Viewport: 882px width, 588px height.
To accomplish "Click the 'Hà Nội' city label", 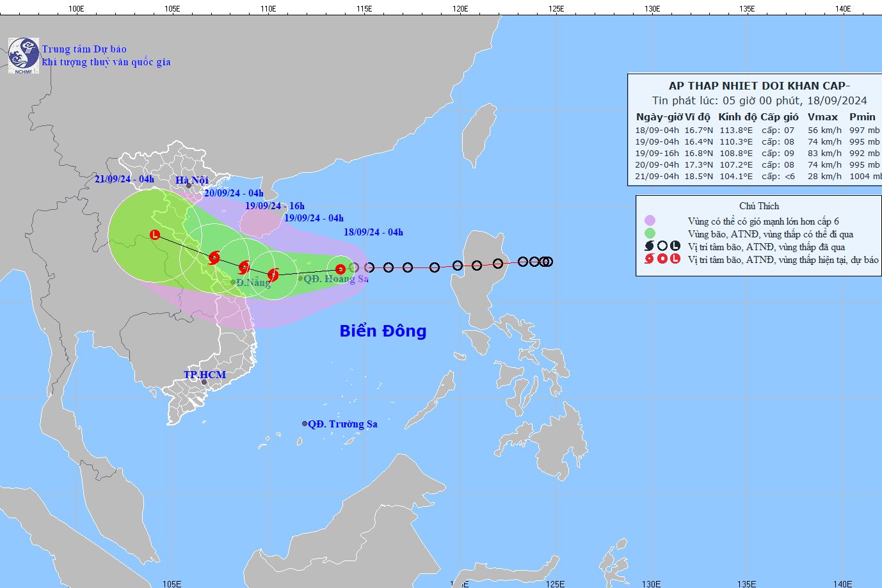I will pos(192,180).
